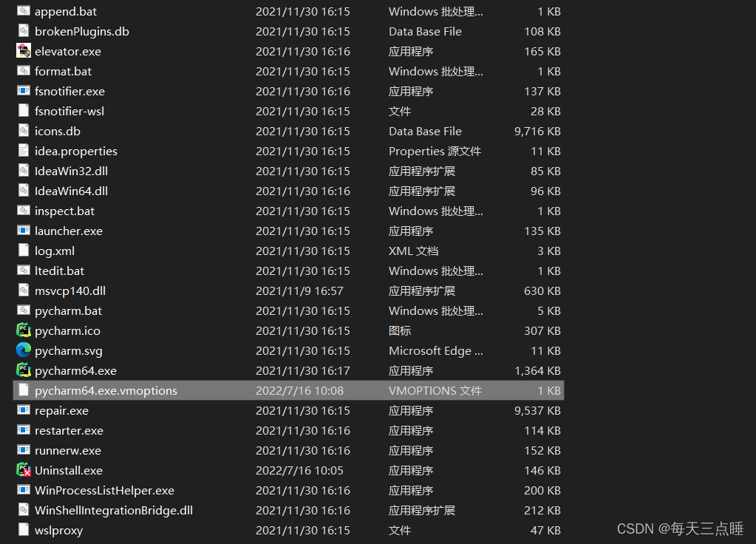Click the pycharm64.exe.vmoptions file icon
Viewport: 756px width, 544px height.
[24, 390]
